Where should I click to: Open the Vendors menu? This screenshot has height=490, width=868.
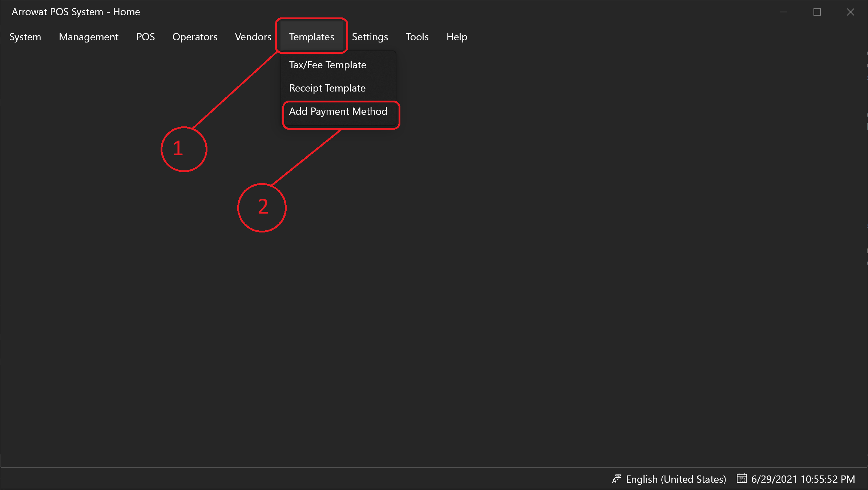[253, 37]
